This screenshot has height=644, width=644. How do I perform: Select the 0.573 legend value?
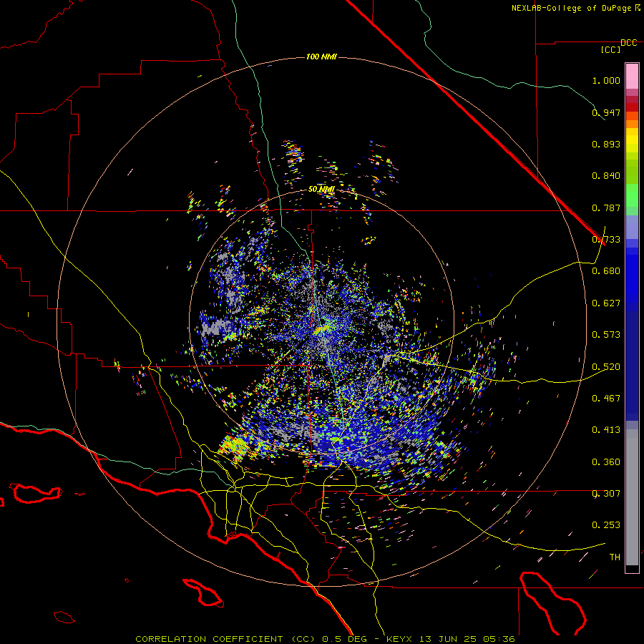(x=606, y=335)
